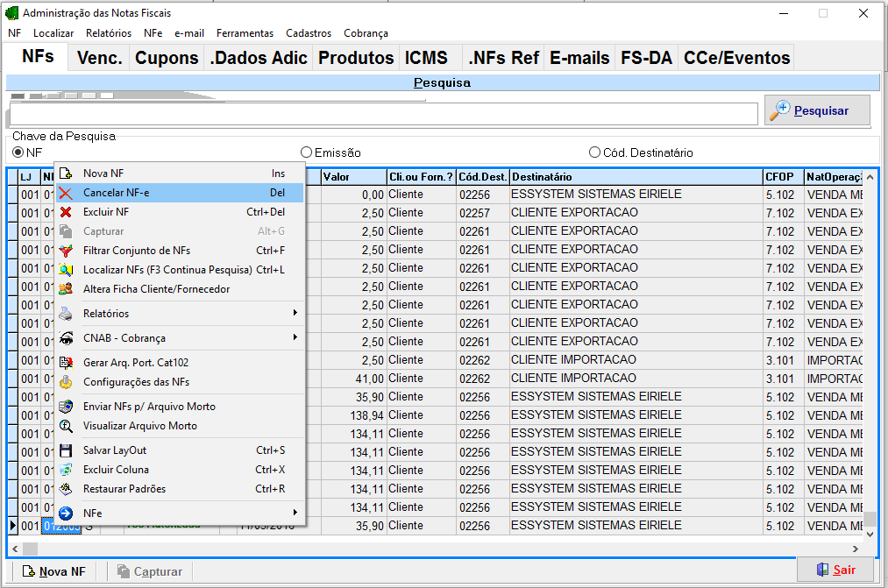This screenshot has width=888, height=588.
Task: Click the red X icon beside Excluir NF
Action: [x=66, y=212]
